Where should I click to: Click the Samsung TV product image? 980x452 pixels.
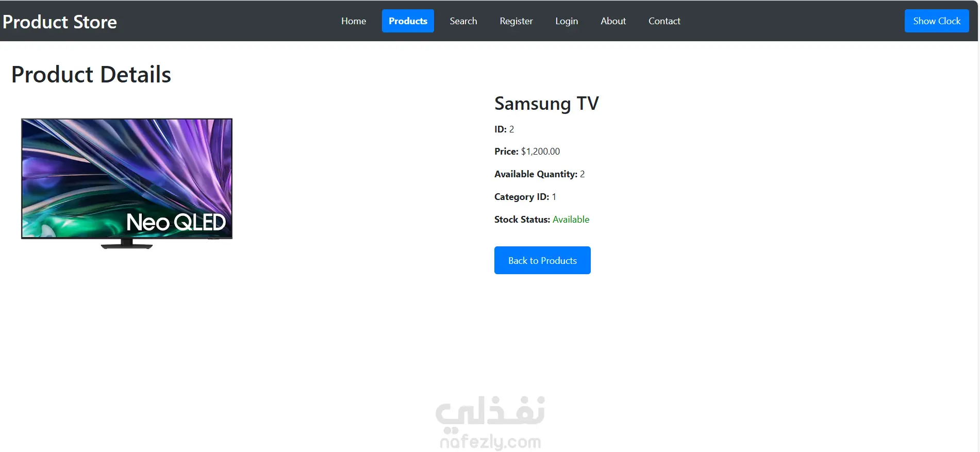tap(127, 183)
